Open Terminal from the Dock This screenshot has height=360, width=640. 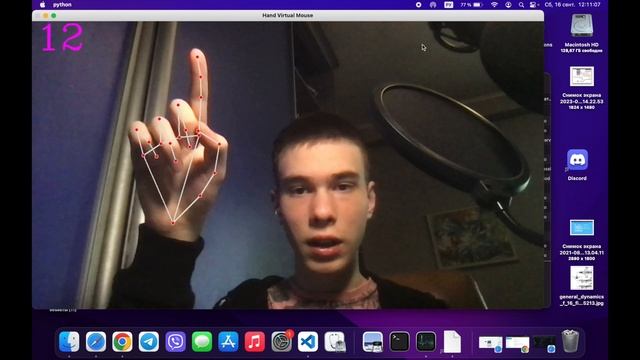399,341
